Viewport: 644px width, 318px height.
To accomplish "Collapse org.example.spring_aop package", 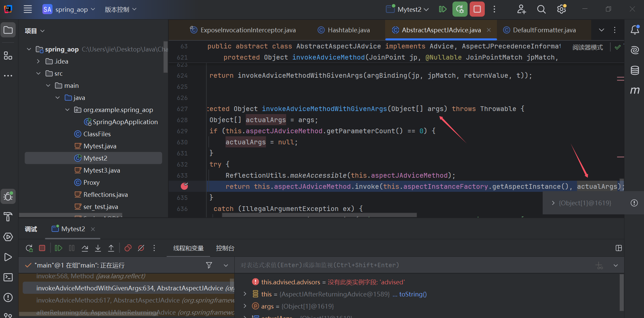I will [67, 110].
